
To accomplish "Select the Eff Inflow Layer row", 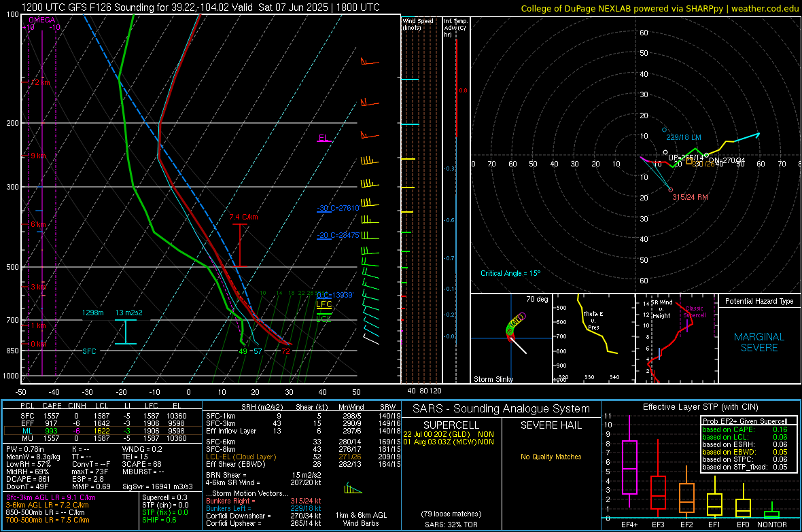I will [x=303, y=431].
